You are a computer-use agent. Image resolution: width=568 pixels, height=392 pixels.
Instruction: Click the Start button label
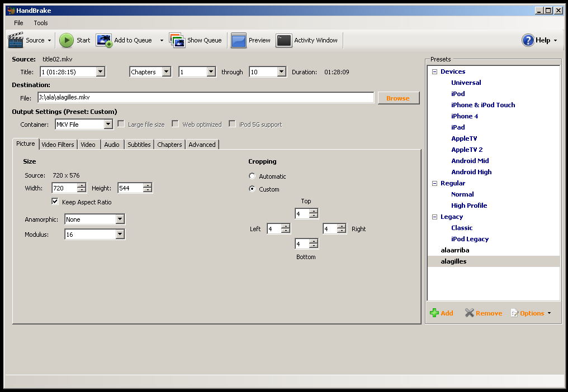(x=83, y=40)
